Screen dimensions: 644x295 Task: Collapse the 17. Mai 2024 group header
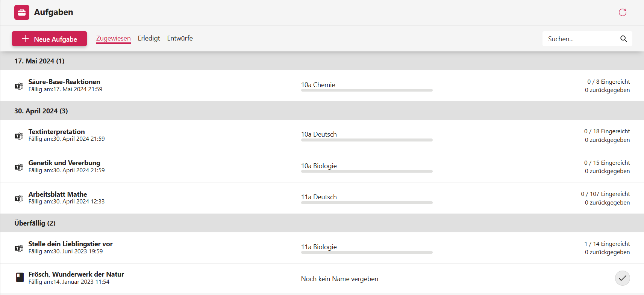coord(39,61)
